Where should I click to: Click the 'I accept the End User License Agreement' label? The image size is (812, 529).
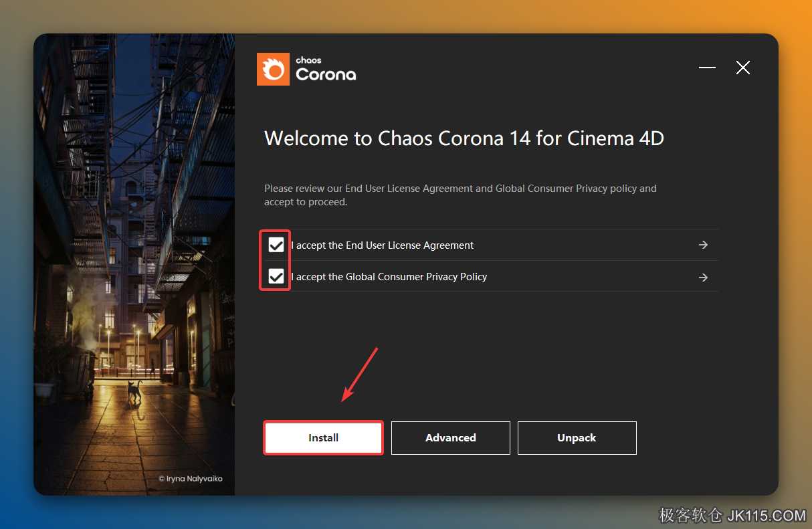[383, 245]
